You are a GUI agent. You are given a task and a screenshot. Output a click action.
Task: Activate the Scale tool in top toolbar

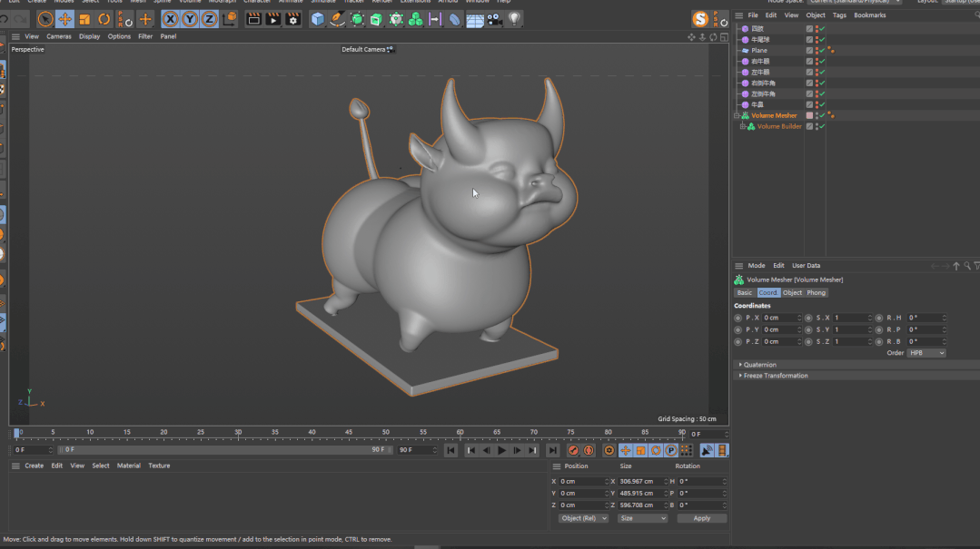tap(84, 19)
